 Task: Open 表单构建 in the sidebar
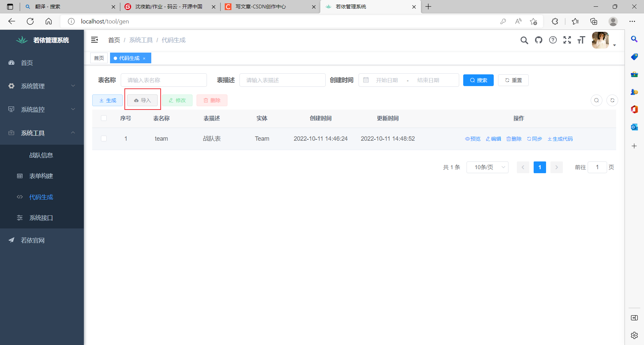coord(42,176)
